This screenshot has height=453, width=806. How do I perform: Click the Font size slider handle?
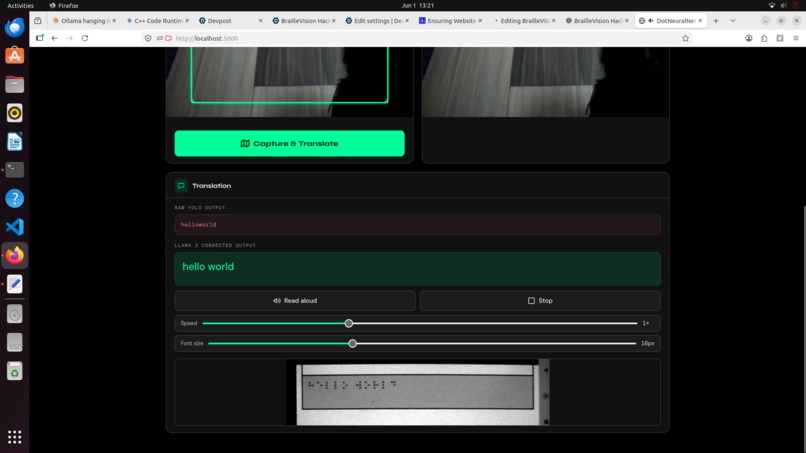tap(353, 343)
